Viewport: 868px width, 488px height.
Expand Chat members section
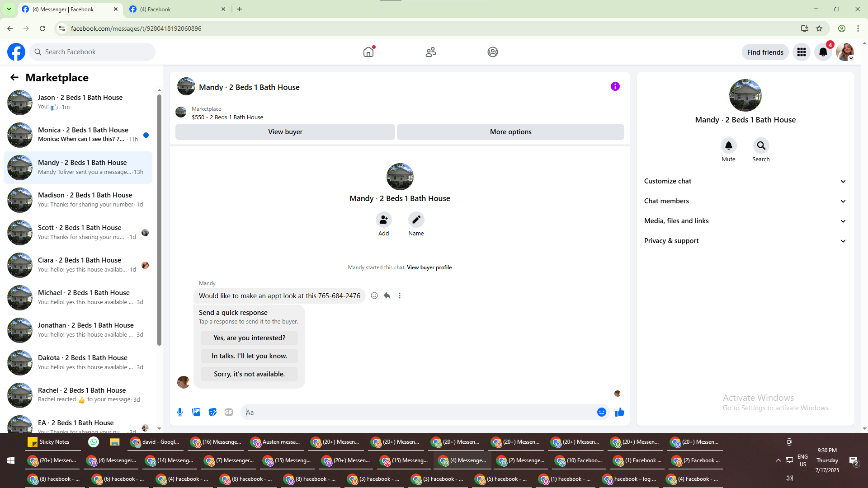coord(745,201)
